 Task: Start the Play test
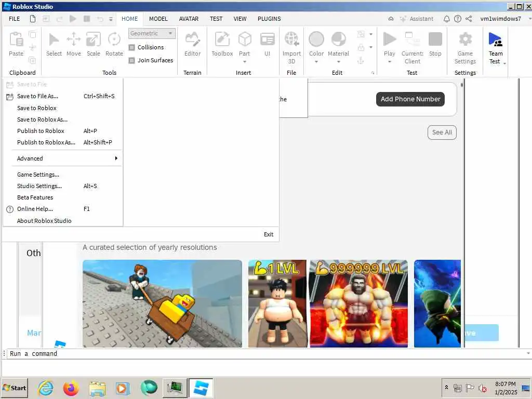point(390,39)
